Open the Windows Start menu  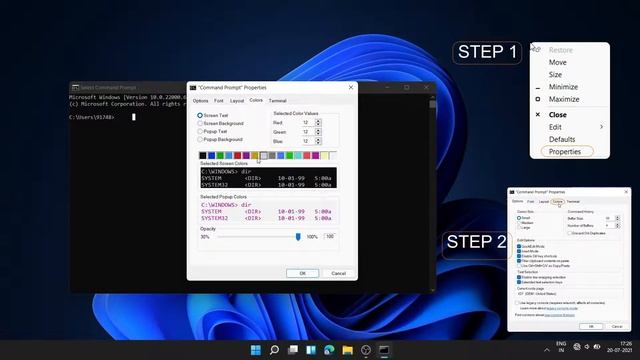(256, 350)
